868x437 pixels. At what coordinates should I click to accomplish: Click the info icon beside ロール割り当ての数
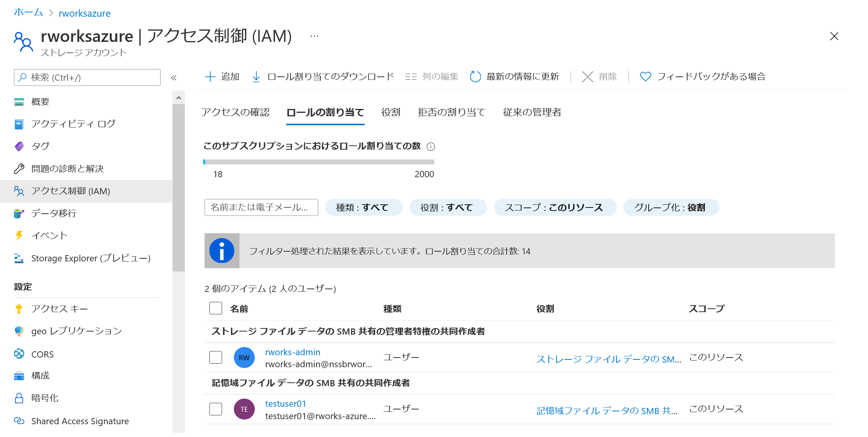tap(431, 147)
